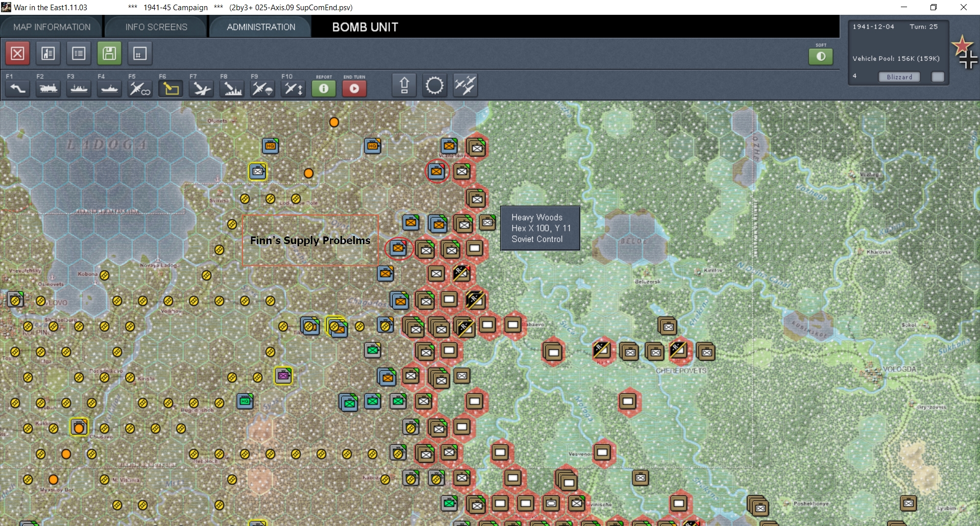980x526 pixels.
Task: Select the F9 air transport mode
Action: coord(262,88)
